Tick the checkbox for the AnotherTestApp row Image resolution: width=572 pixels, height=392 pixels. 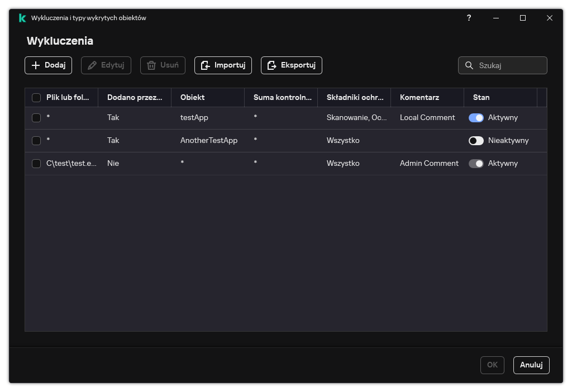tap(36, 141)
